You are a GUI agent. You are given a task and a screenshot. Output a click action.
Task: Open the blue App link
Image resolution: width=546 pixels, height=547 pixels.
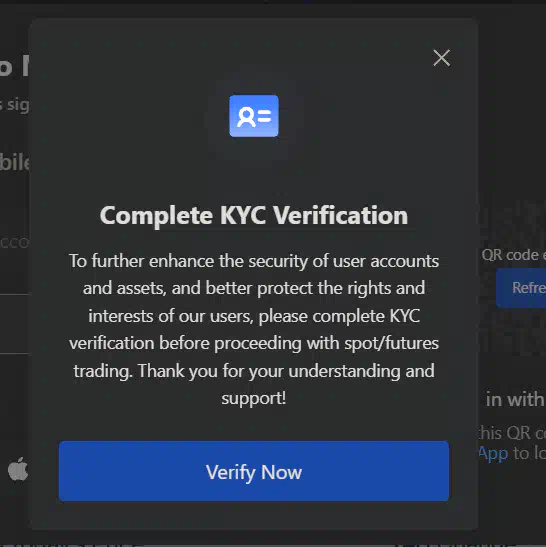(x=493, y=454)
